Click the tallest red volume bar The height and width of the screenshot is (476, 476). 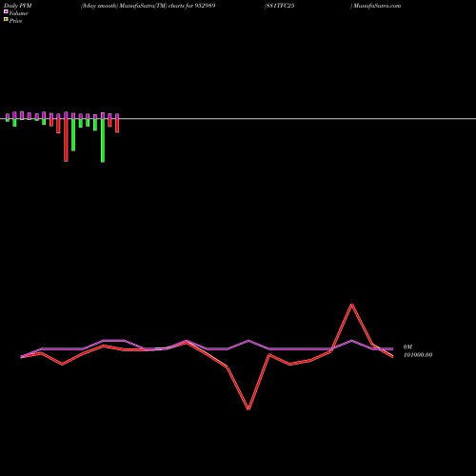66,140
